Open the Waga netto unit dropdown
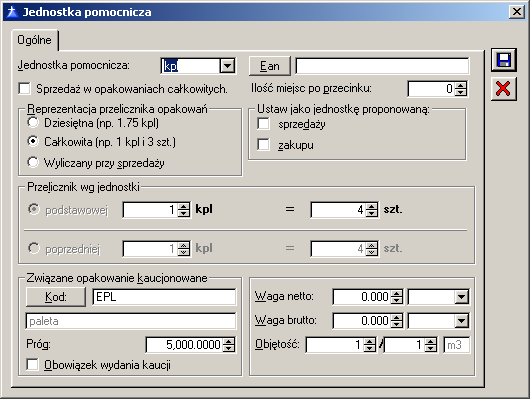 tap(461, 297)
